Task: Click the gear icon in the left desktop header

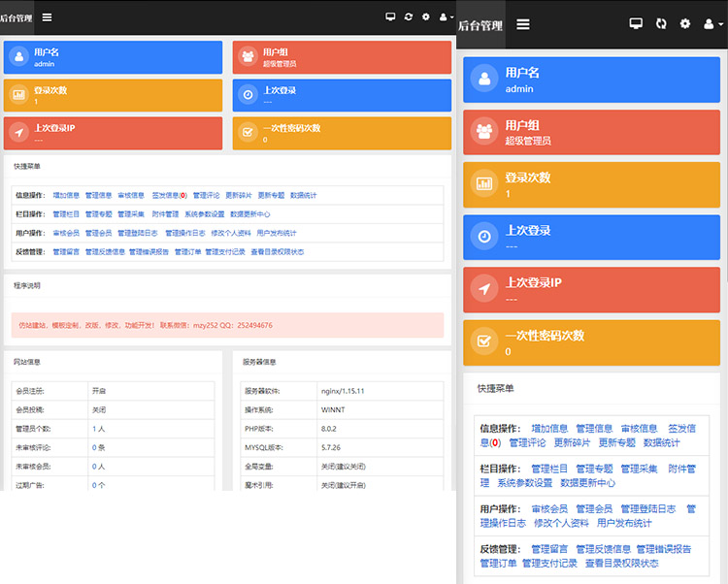Action: 426,17
